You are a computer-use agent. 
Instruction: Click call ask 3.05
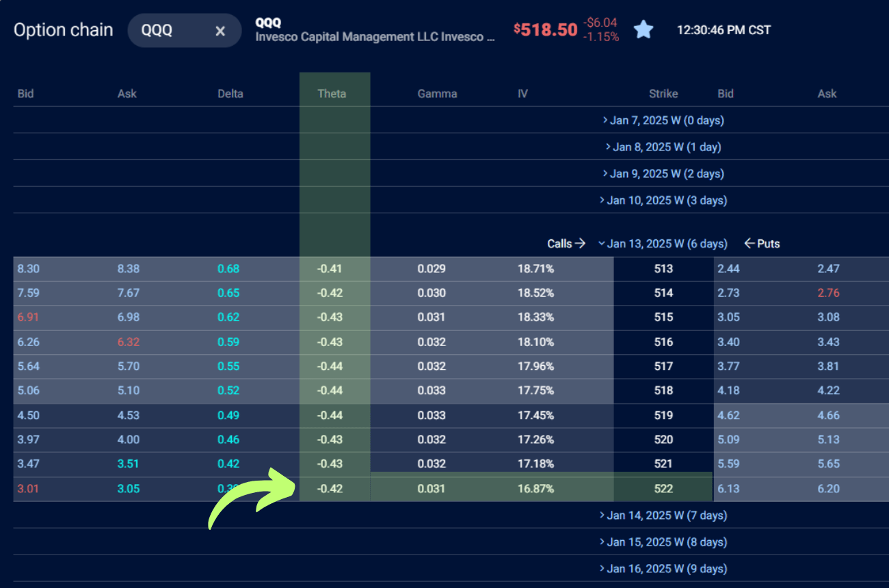128,489
